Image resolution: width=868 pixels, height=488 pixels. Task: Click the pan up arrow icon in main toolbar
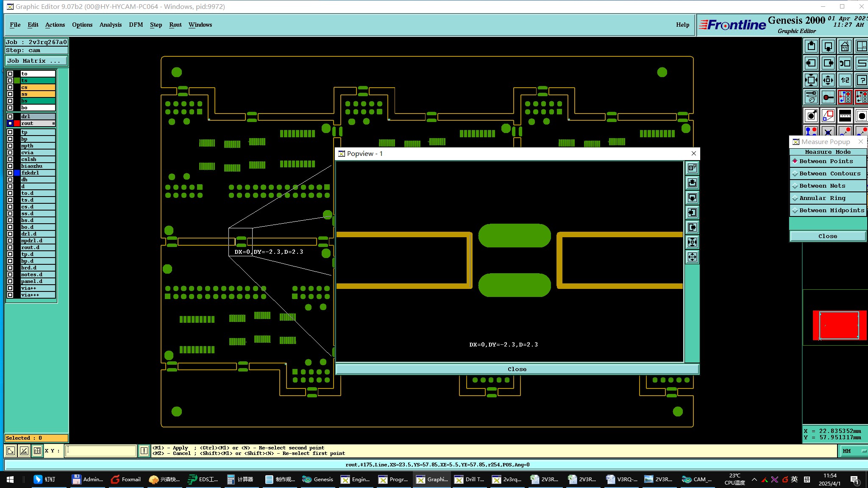[x=811, y=46]
